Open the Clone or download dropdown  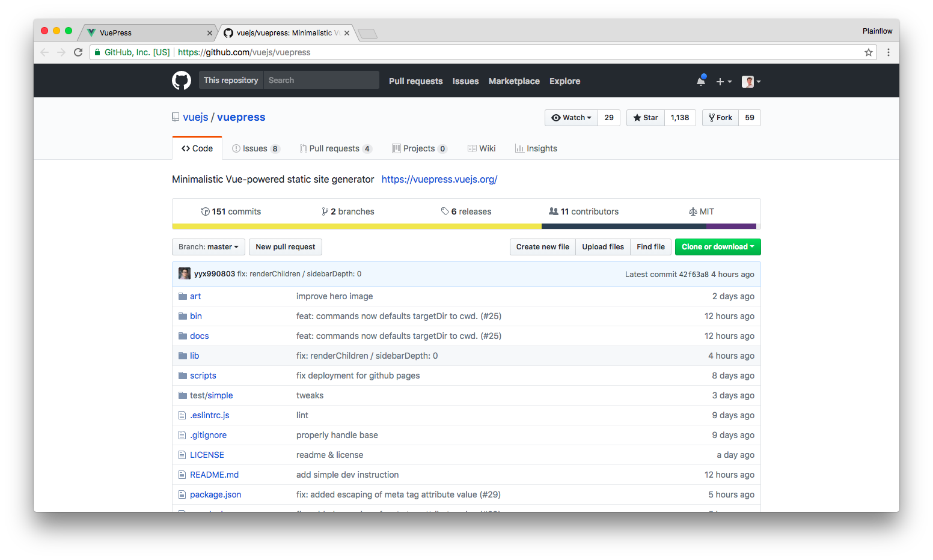(718, 247)
